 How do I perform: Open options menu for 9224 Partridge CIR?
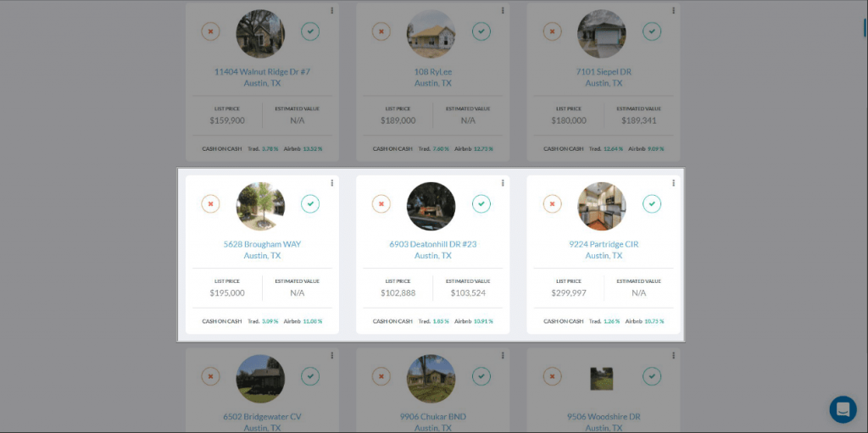pyautogui.click(x=674, y=183)
